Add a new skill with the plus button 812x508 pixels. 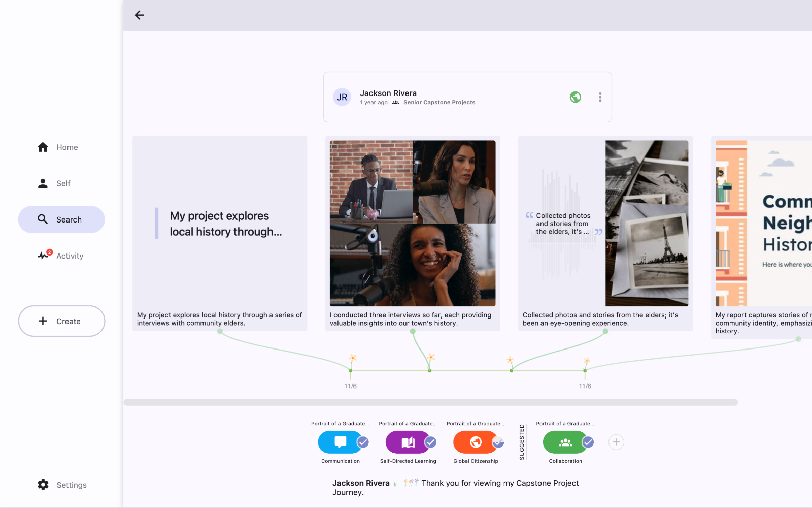point(616,442)
